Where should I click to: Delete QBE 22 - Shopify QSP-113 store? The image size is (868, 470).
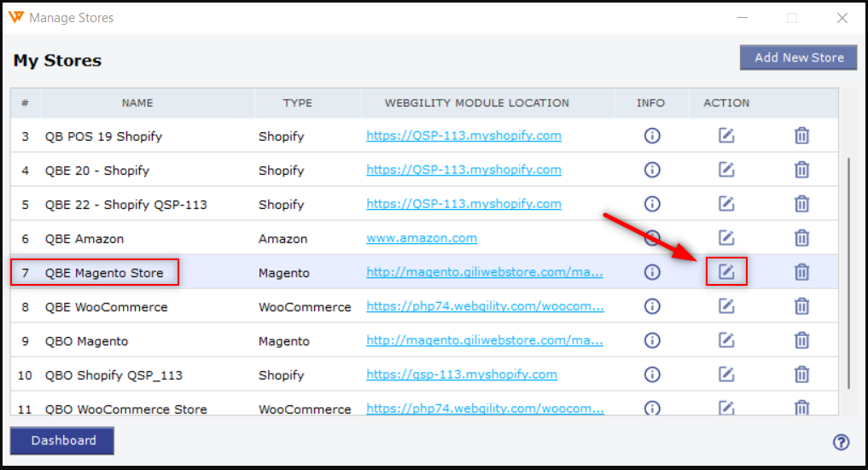pyautogui.click(x=801, y=204)
